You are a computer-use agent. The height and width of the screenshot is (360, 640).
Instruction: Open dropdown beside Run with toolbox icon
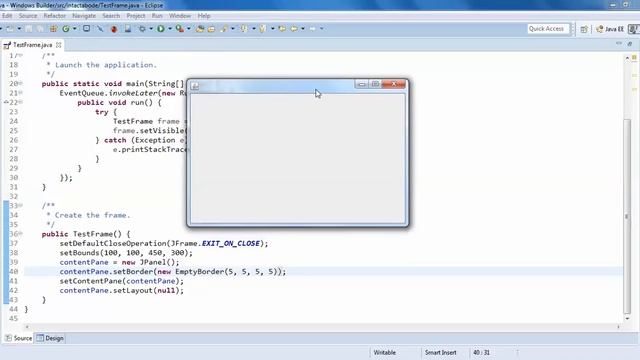189,29
